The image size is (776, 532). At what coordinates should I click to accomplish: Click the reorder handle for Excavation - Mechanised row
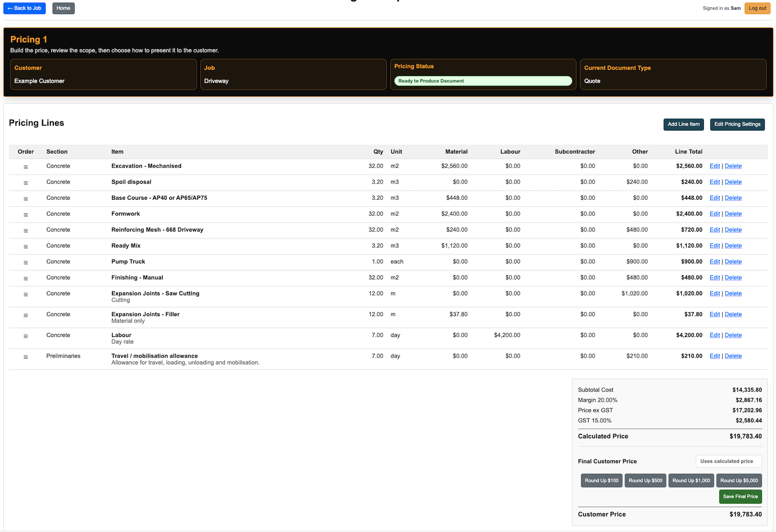coord(25,167)
